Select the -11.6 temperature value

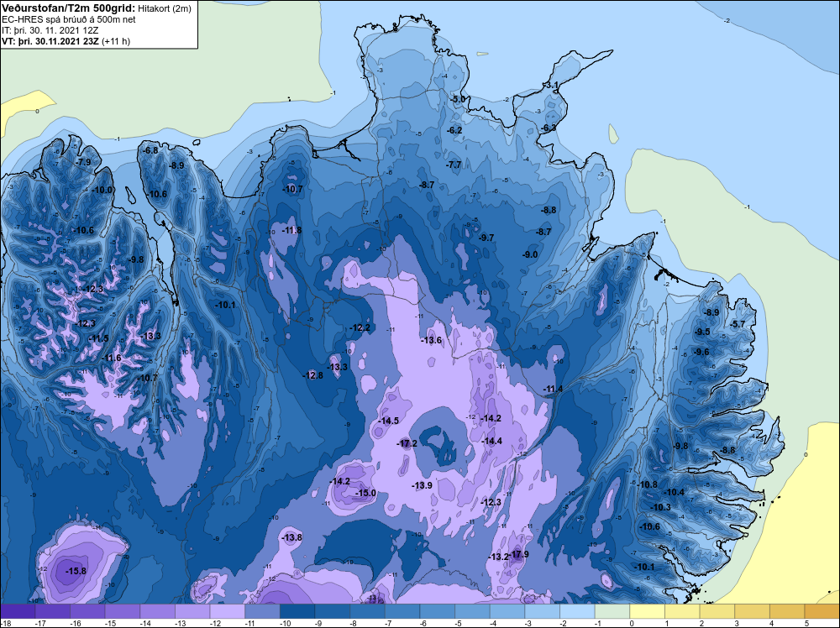[x=112, y=358]
